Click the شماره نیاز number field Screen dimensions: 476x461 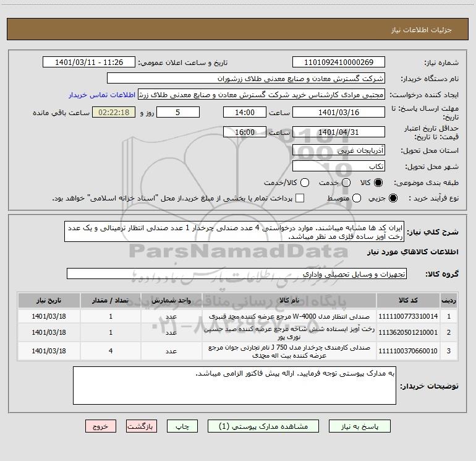[x=339, y=62]
